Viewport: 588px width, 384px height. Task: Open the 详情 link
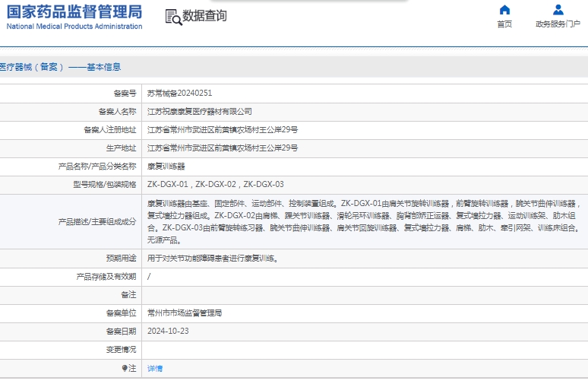pyautogui.click(x=155, y=369)
